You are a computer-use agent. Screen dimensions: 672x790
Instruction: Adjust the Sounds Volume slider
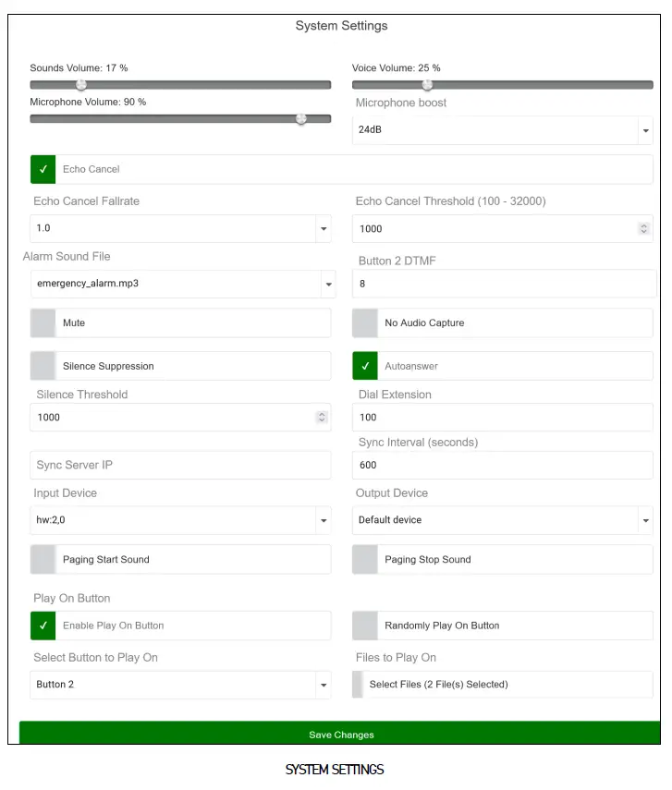point(81,84)
